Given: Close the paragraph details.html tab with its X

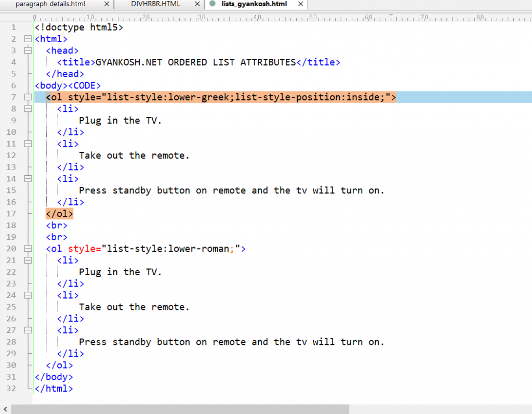Looking at the screenshot, I should click(x=108, y=5).
